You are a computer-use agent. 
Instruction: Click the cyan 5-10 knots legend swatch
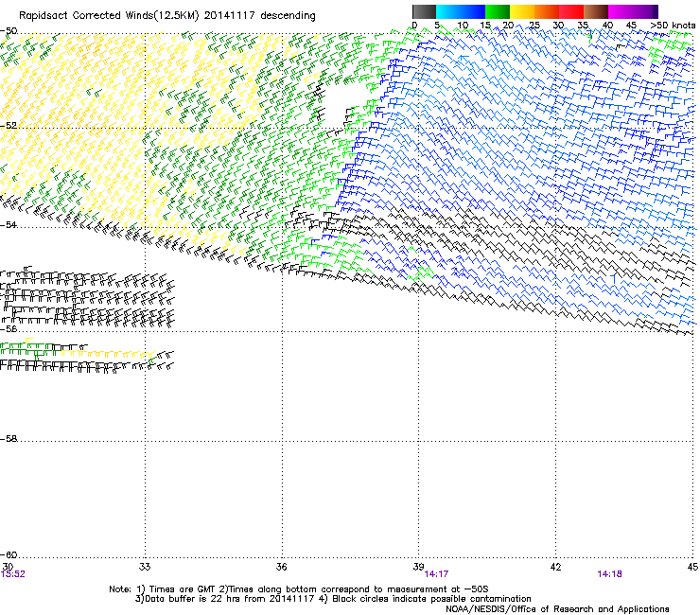click(448, 11)
